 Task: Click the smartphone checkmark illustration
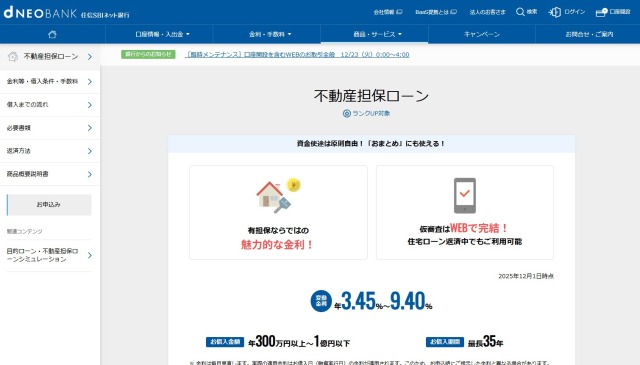click(x=464, y=196)
